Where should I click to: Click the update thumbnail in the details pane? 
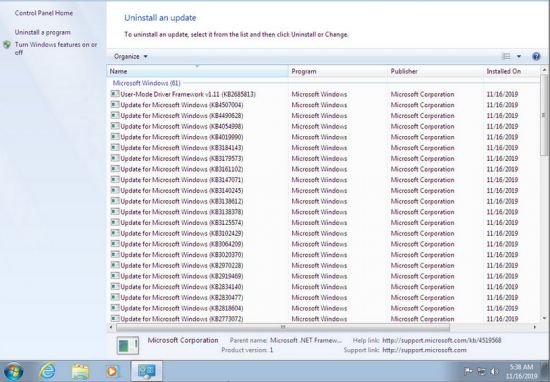(128, 345)
